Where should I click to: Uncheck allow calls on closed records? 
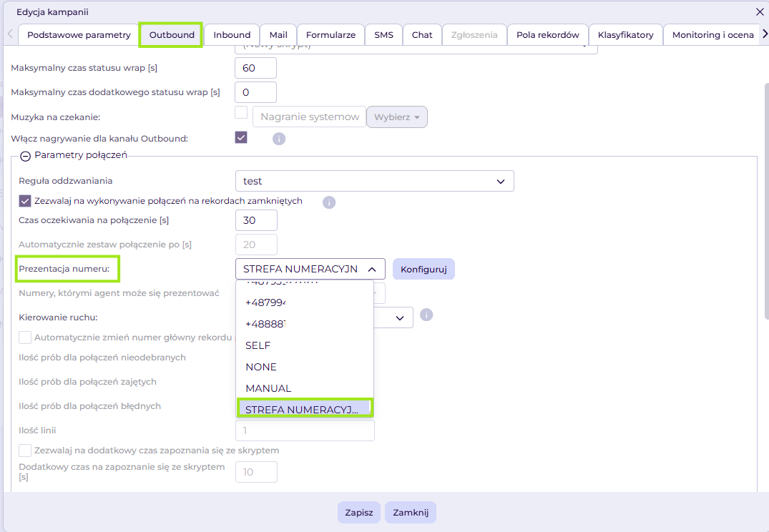click(25, 201)
